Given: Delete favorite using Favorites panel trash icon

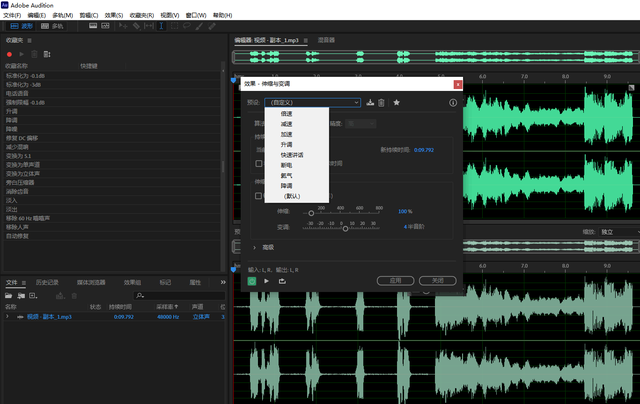Looking at the screenshot, I should pyautogui.click(x=34, y=54).
